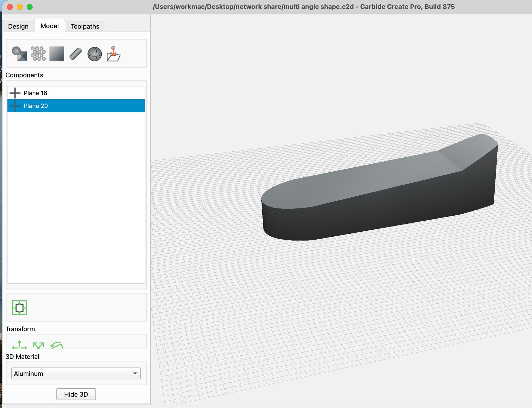Select the rounded rod tool icon
The width and height of the screenshot is (532, 408).
click(75, 54)
